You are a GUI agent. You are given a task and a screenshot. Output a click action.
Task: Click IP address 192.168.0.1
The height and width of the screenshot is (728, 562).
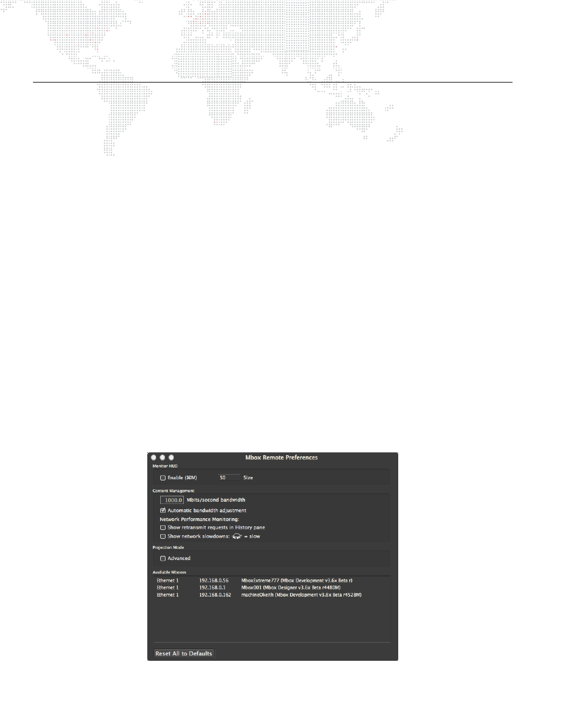pos(212,588)
